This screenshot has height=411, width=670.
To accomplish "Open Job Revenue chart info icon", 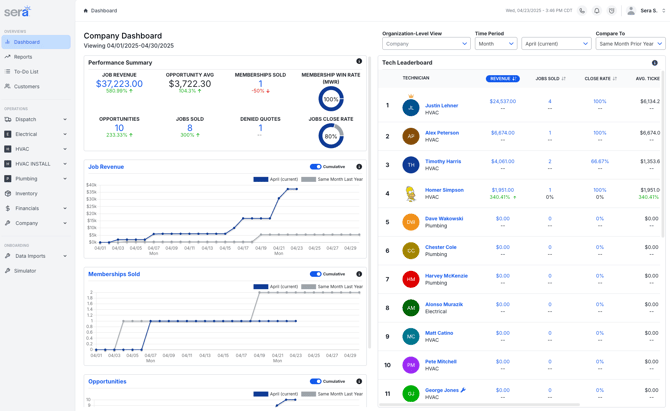I will [359, 167].
